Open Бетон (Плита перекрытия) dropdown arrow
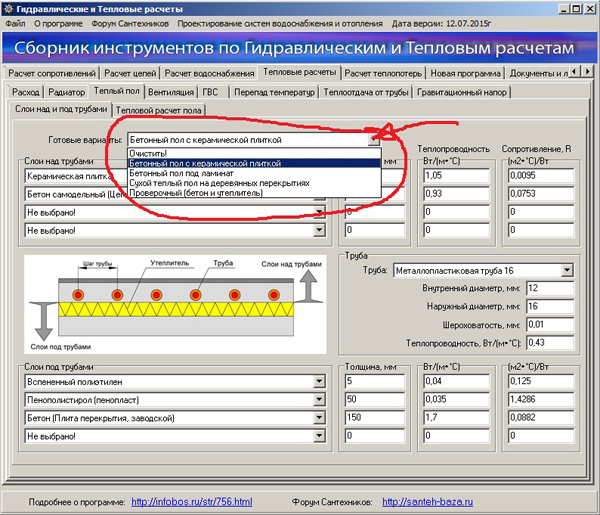This screenshot has height=515, width=600. 319,418
